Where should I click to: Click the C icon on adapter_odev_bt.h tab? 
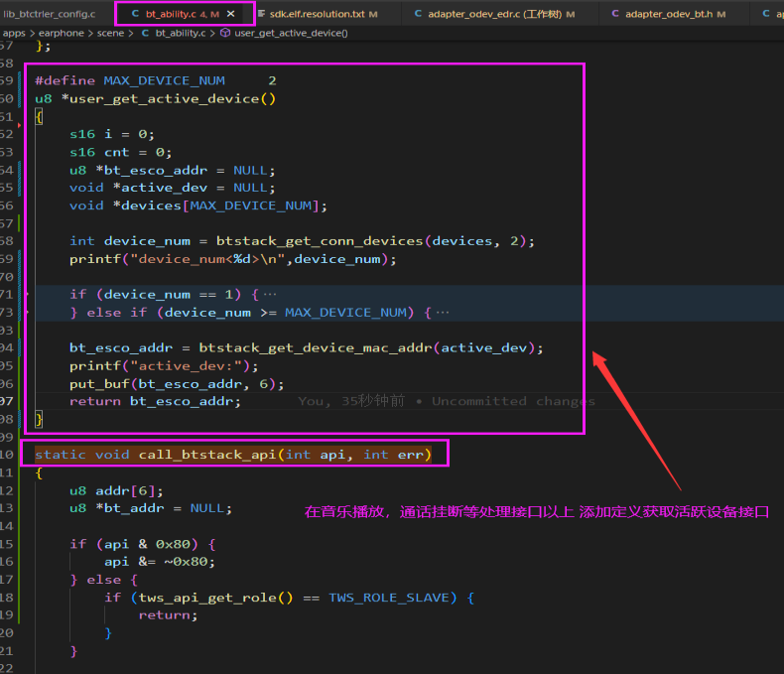tap(615, 14)
